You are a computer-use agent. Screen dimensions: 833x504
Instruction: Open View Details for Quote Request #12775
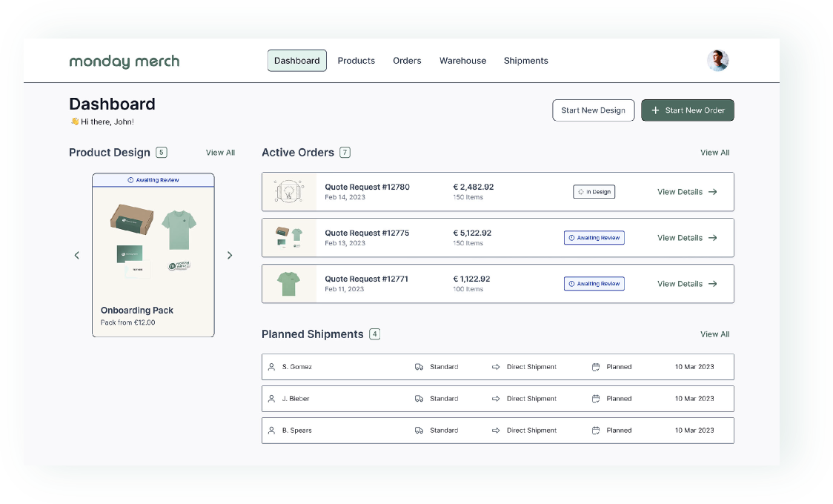point(686,238)
